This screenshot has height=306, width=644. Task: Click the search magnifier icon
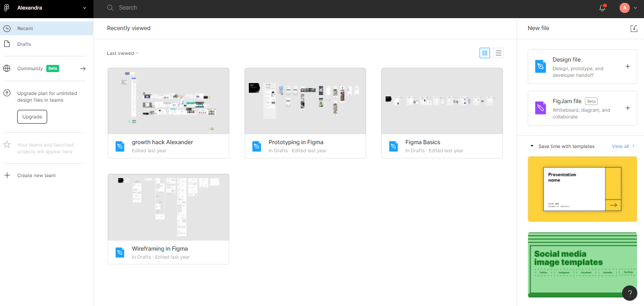[x=110, y=8]
